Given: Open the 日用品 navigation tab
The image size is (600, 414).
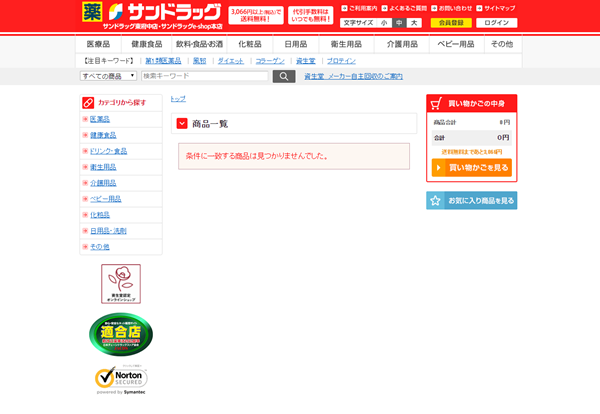Looking at the screenshot, I should pos(296,44).
